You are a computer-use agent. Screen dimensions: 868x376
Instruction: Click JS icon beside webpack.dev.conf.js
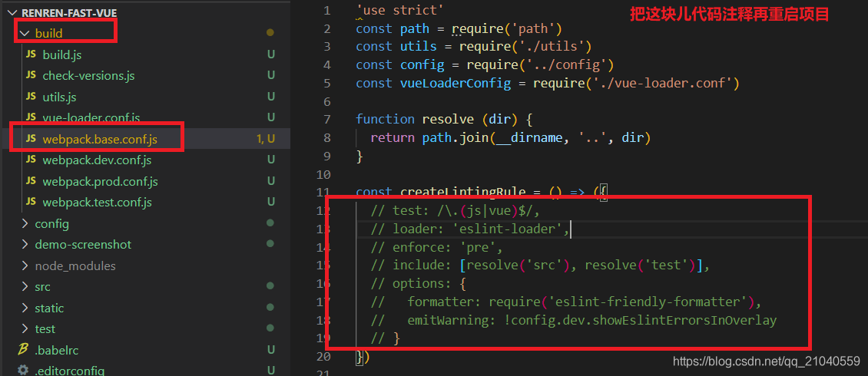click(x=31, y=160)
